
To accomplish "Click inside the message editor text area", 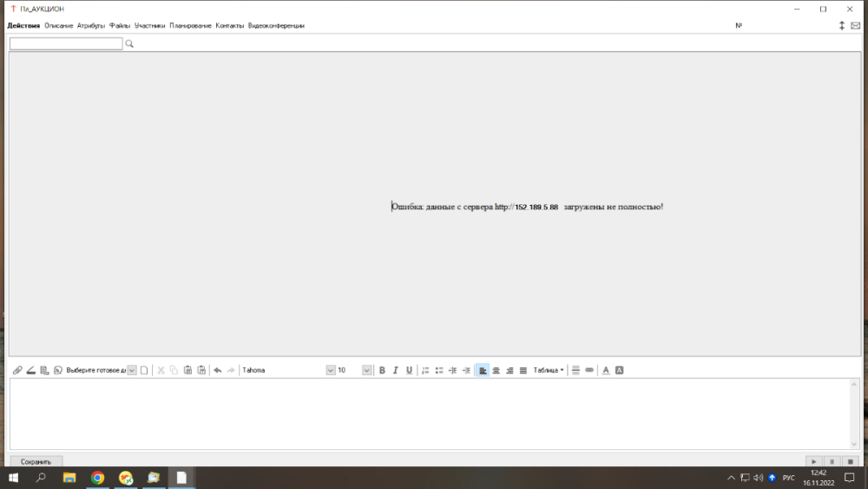I will point(430,413).
